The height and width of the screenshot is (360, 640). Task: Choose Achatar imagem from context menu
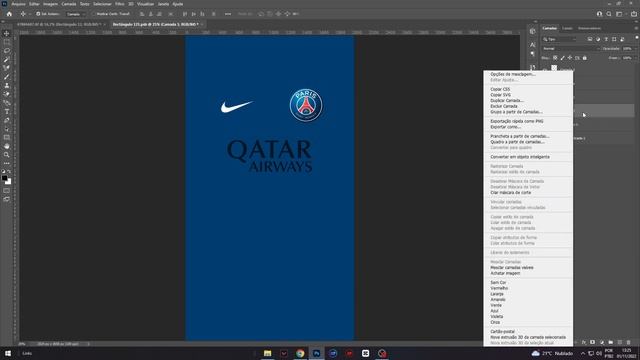pos(505,273)
